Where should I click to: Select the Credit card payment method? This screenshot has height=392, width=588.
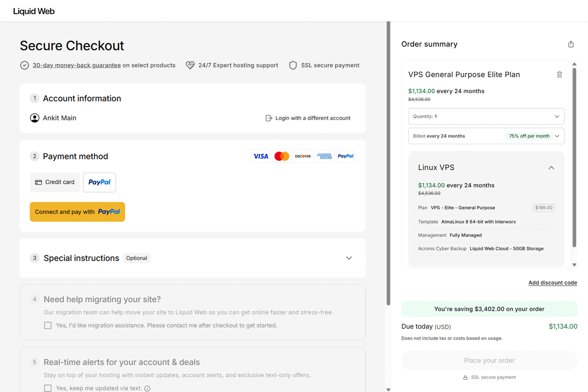pyautogui.click(x=54, y=182)
